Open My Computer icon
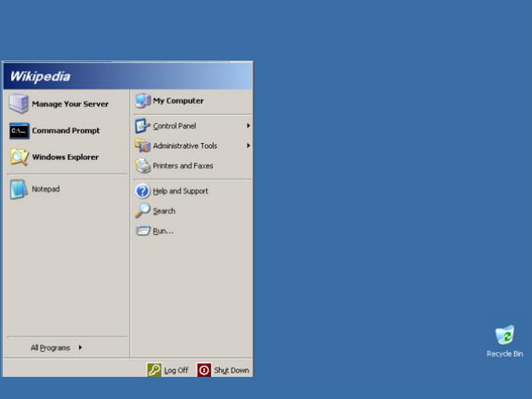The height and width of the screenshot is (399, 532). 143,100
